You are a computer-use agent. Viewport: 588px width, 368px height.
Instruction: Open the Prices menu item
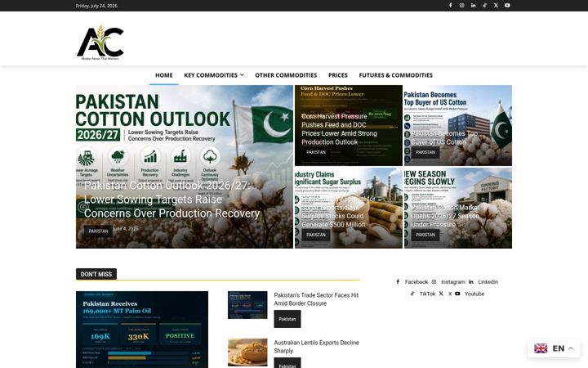pos(338,75)
